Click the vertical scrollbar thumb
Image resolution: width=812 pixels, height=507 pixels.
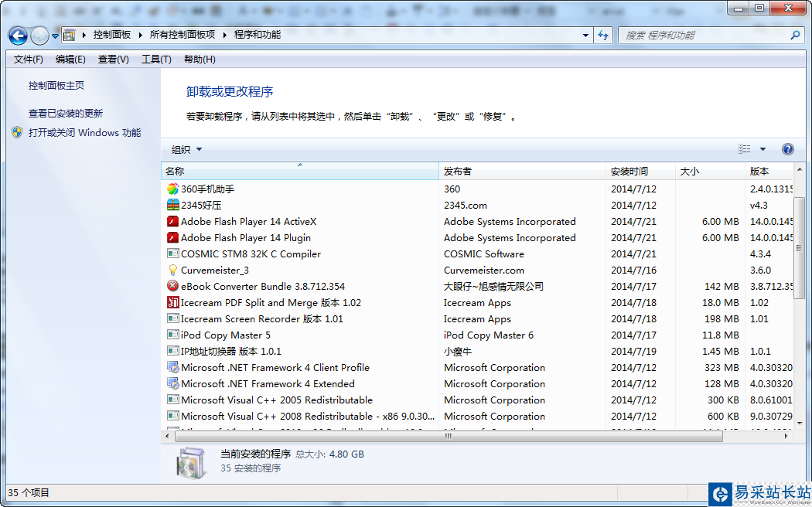click(x=799, y=248)
